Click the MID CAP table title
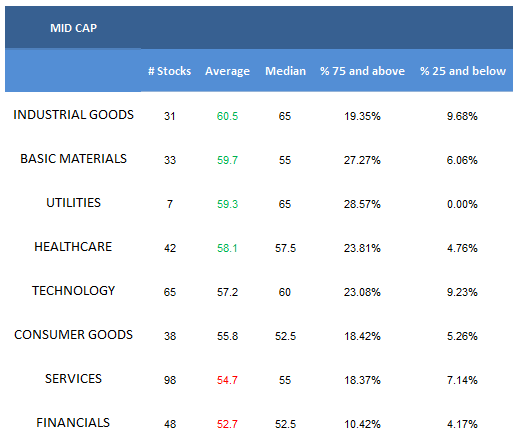 point(73,28)
